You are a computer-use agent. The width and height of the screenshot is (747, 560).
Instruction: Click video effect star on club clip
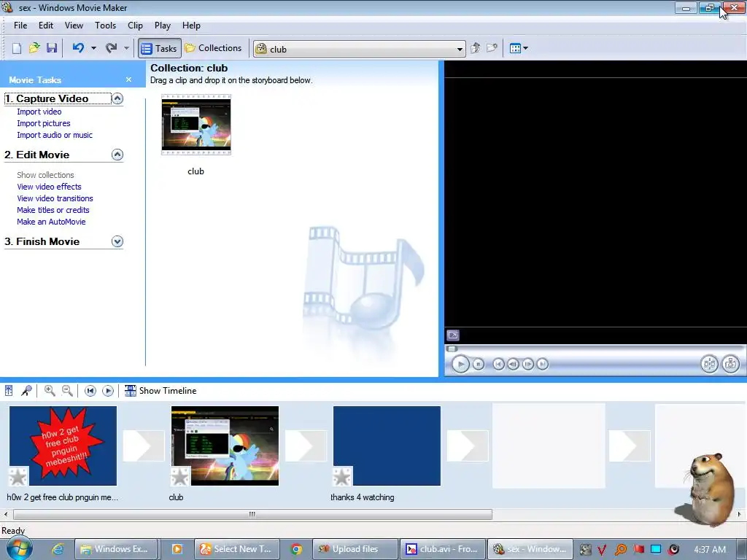point(181,476)
